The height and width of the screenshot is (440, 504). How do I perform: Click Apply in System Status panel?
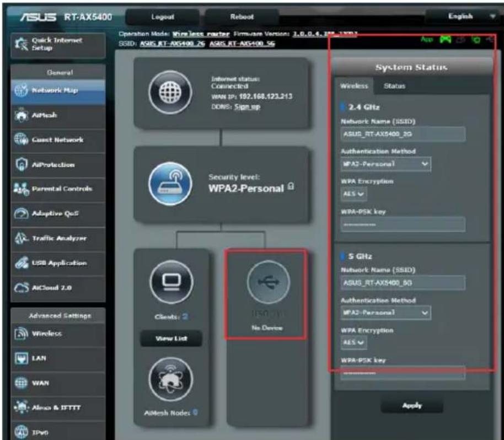[x=412, y=406]
